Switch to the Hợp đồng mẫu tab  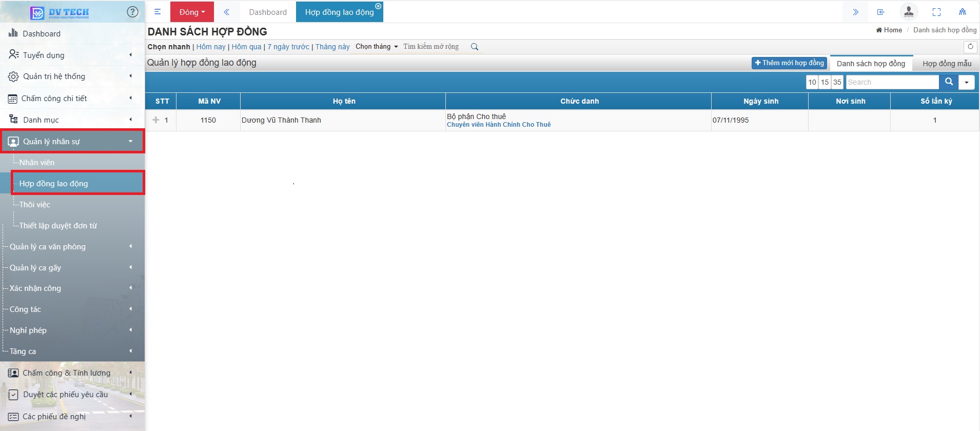click(x=947, y=64)
